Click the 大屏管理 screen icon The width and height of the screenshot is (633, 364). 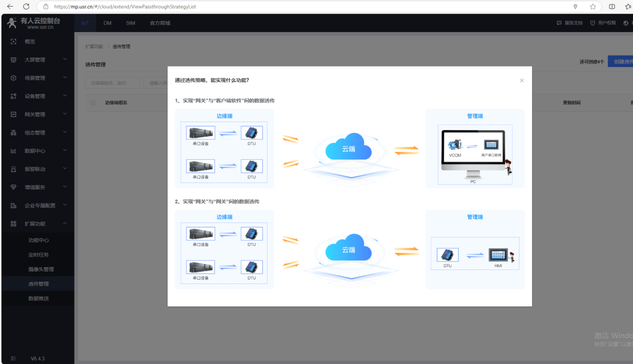(13, 60)
